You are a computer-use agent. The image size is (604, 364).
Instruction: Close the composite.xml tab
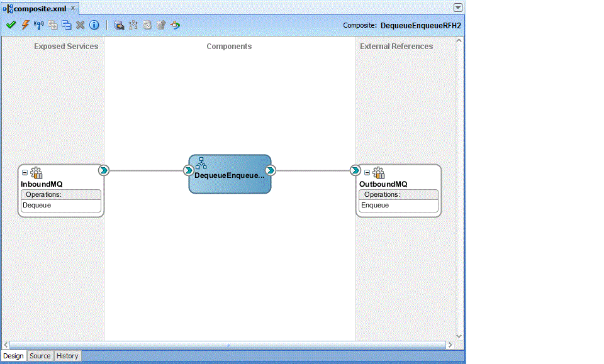pyautogui.click(x=72, y=8)
